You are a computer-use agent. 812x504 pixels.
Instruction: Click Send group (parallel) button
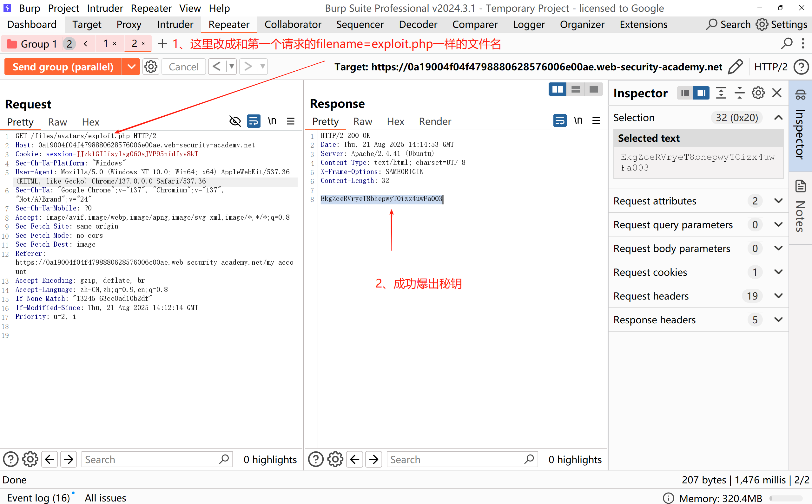point(63,67)
